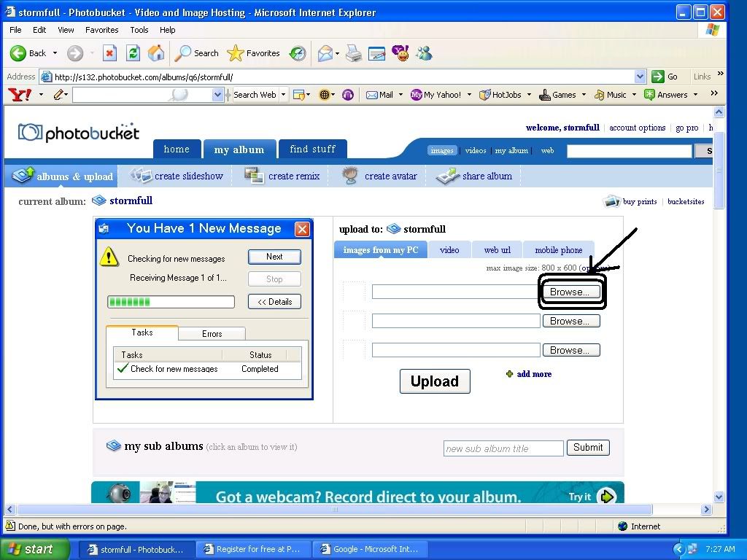Click the Upload button

(x=435, y=381)
